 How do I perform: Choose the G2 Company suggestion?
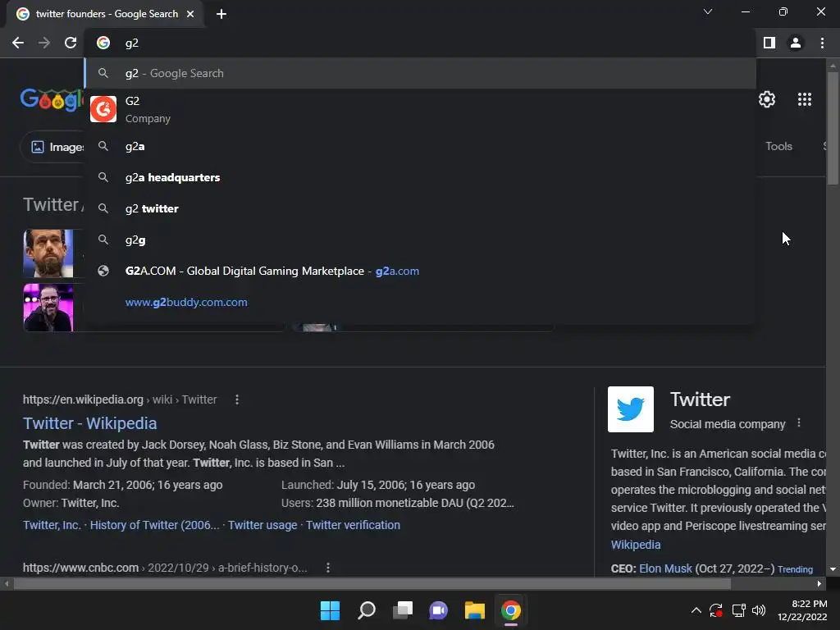(420, 109)
